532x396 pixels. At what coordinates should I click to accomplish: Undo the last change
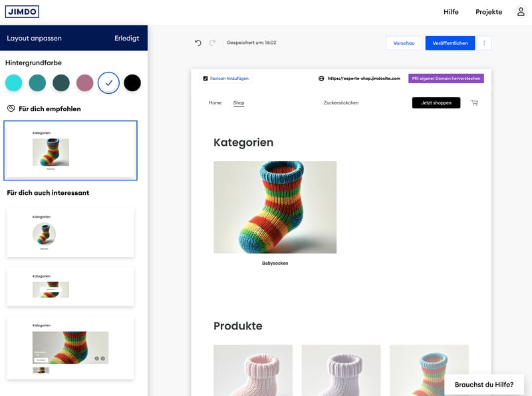click(x=198, y=43)
